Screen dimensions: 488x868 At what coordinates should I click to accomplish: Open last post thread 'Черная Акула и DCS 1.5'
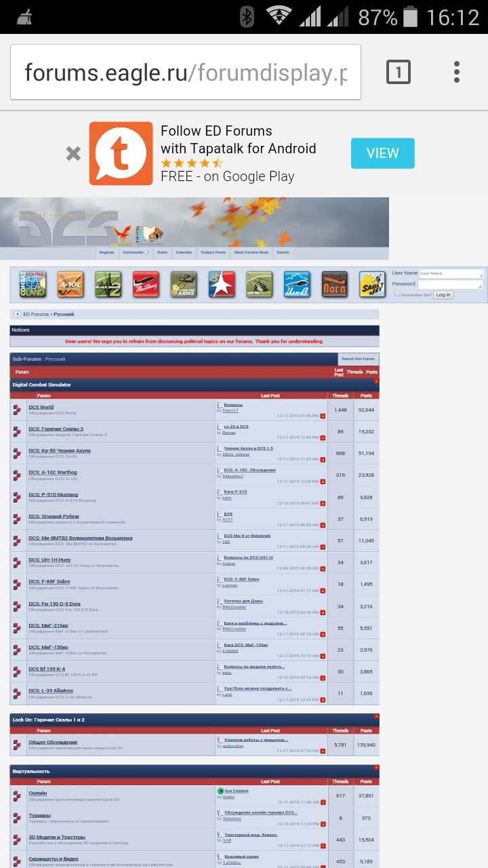click(x=249, y=448)
